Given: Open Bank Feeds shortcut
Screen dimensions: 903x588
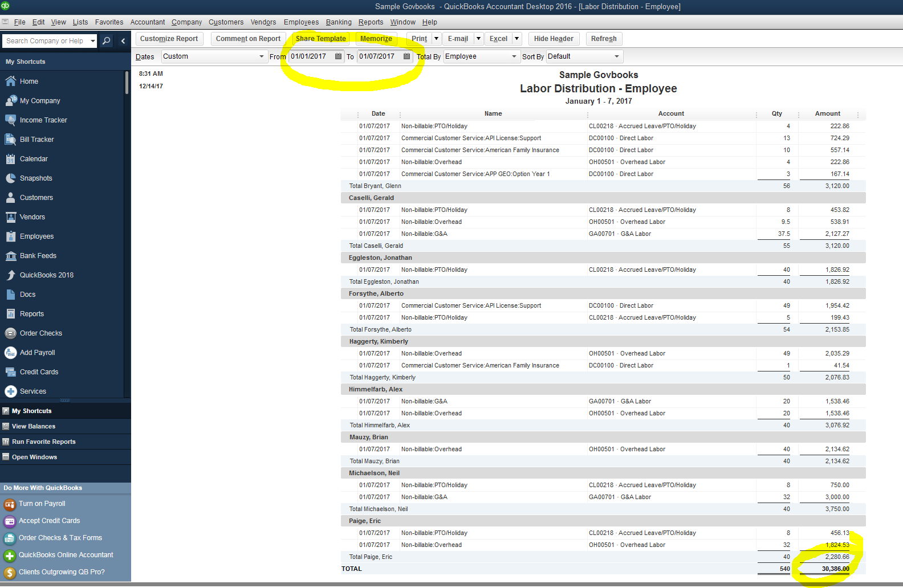Looking at the screenshot, I should [38, 256].
